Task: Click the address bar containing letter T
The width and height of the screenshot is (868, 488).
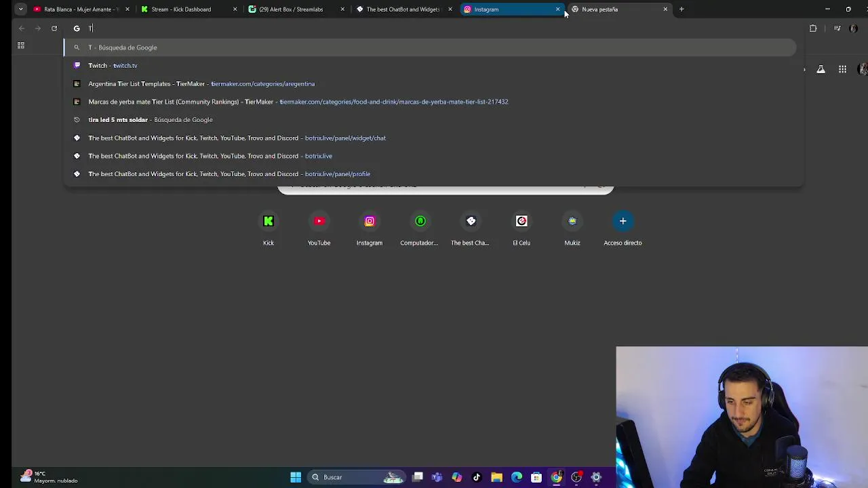Action: tap(434, 28)
